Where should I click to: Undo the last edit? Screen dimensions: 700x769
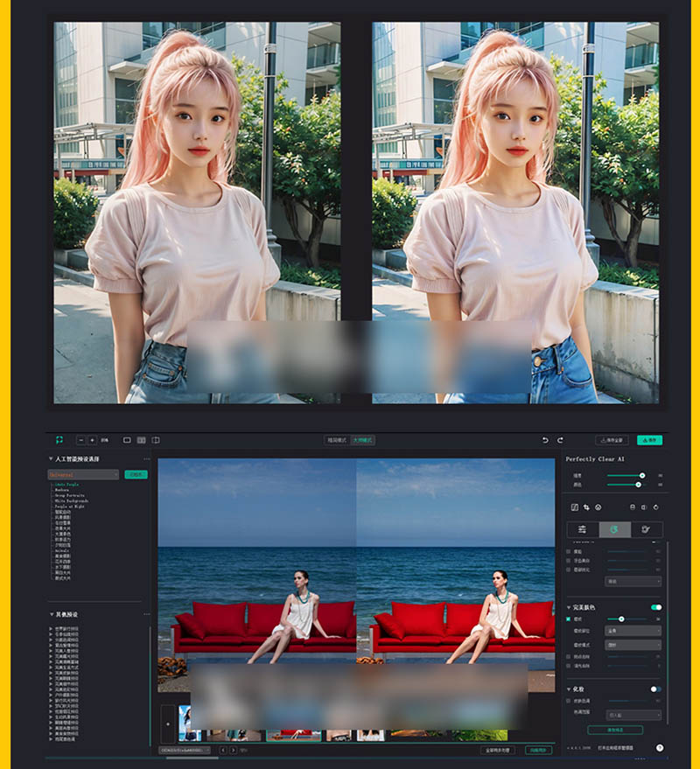tap(545, 440)
